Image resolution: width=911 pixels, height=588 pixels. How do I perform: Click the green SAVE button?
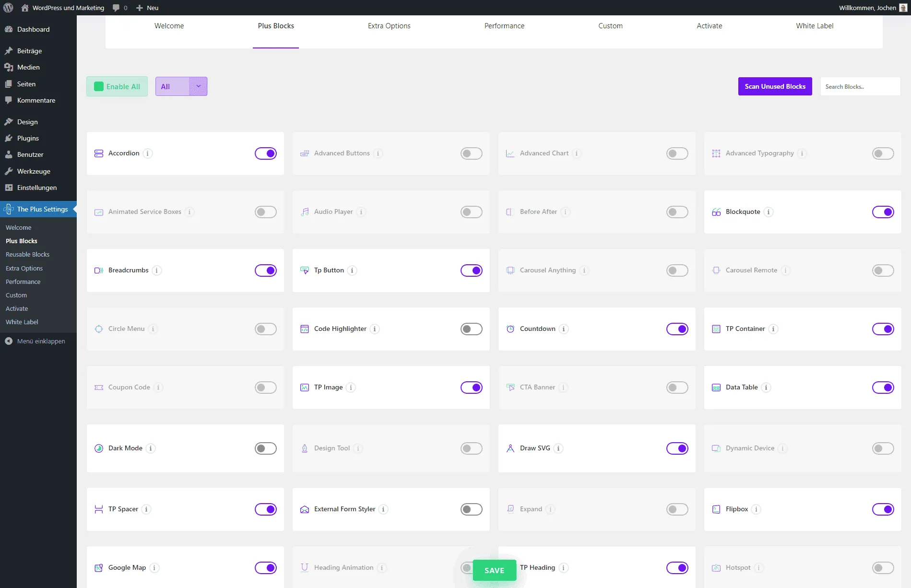(x=494, y=570)
